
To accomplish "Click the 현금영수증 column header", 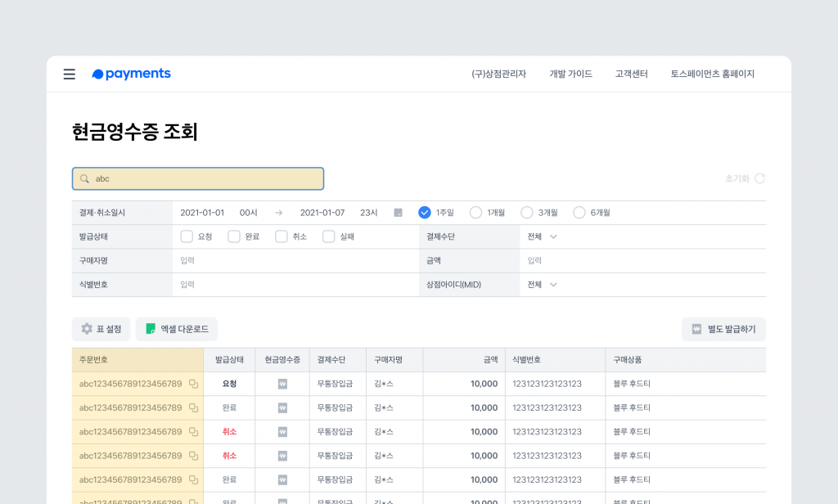I will pyautogui.click(x=282, y=360).
